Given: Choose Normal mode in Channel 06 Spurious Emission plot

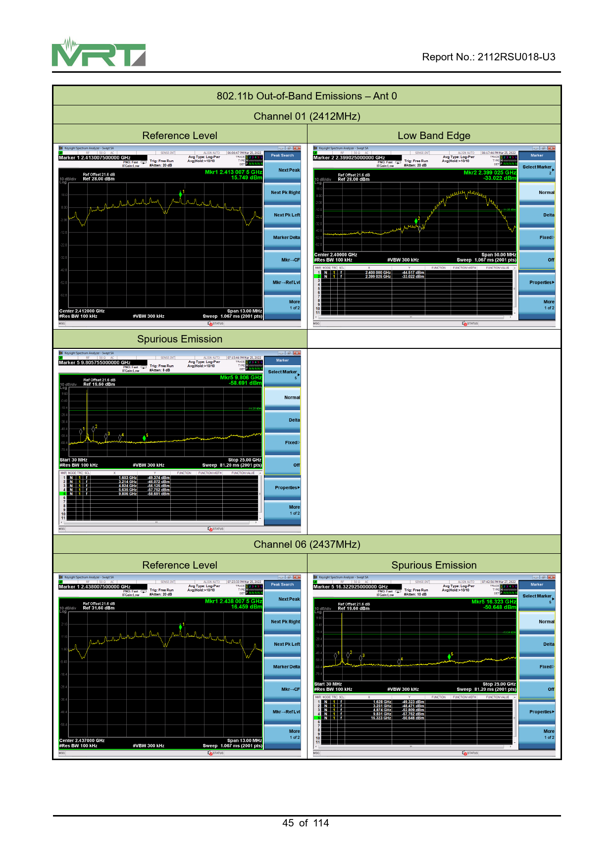Looking at the screenshot, I should pos(537,622).
